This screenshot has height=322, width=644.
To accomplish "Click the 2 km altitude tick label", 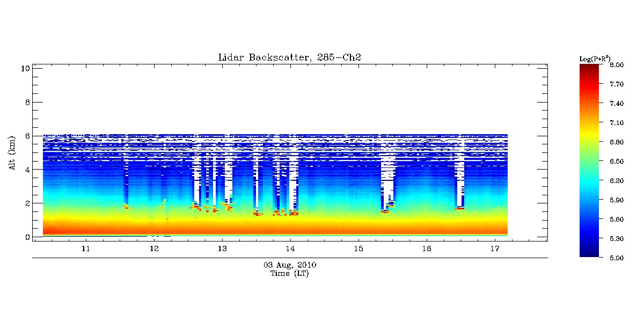I will point(26,203).
